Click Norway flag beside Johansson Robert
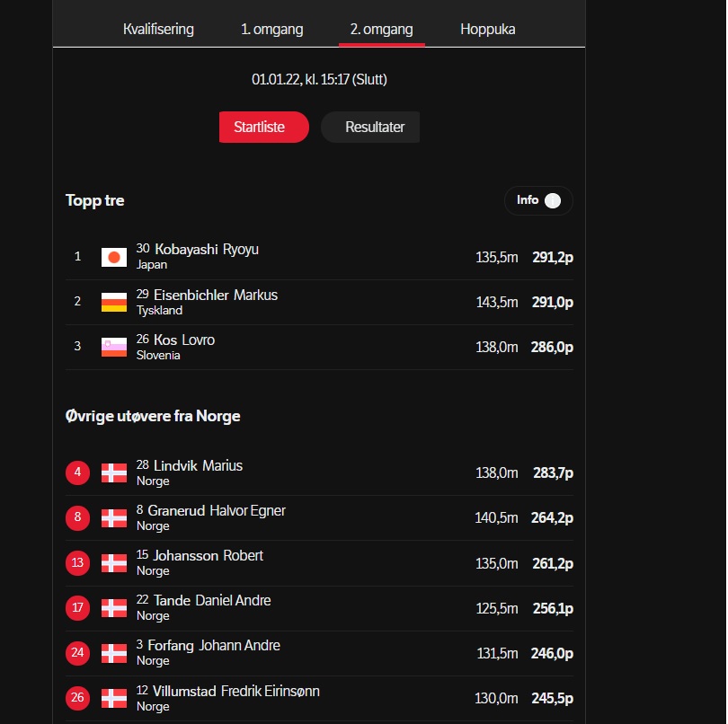The image size is (728, 724). click(x=114, y=563)
